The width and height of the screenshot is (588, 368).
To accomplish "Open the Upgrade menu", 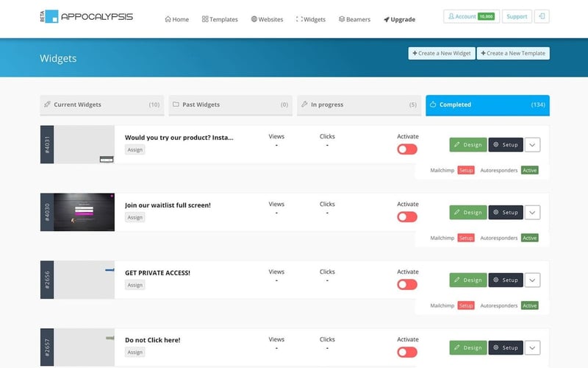I will pos(399,19).
